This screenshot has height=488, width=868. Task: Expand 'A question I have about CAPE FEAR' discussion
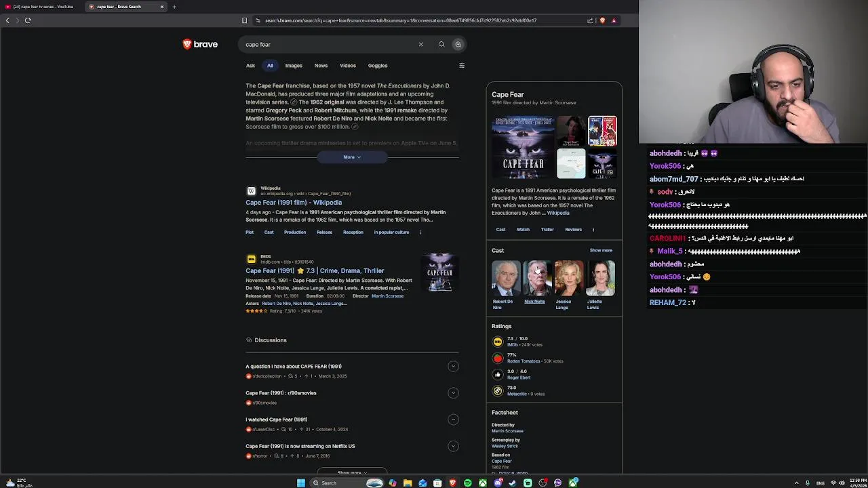click(453, 367)
